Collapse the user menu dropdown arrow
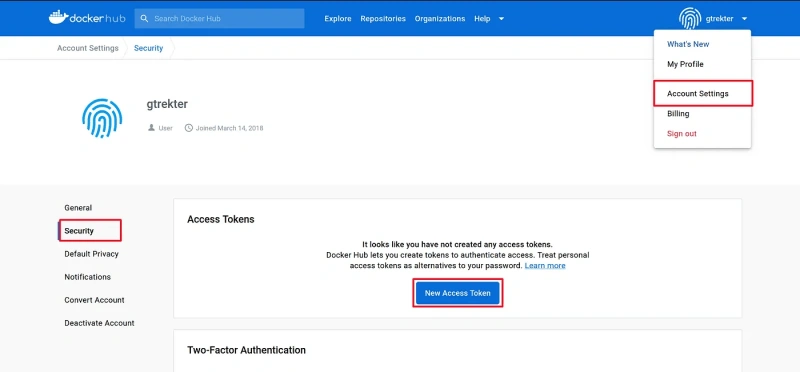 pos(744,19)
